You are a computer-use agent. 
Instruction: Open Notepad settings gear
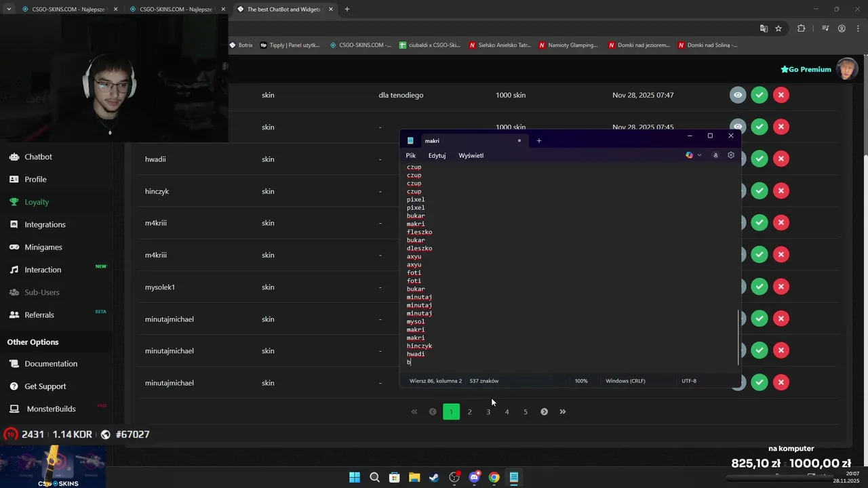tap(731, 155)
